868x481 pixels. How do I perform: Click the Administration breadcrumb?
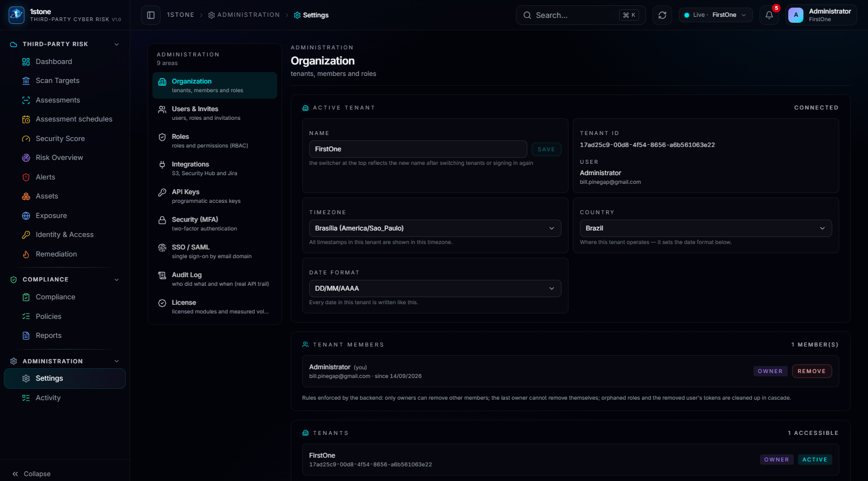click(x=244, y=15)
